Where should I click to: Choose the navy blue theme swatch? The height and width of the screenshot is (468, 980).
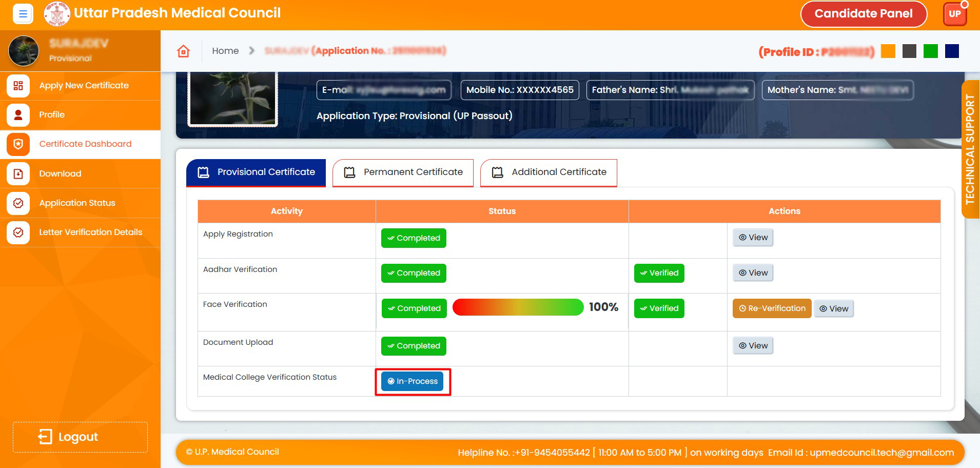(952, 51)
